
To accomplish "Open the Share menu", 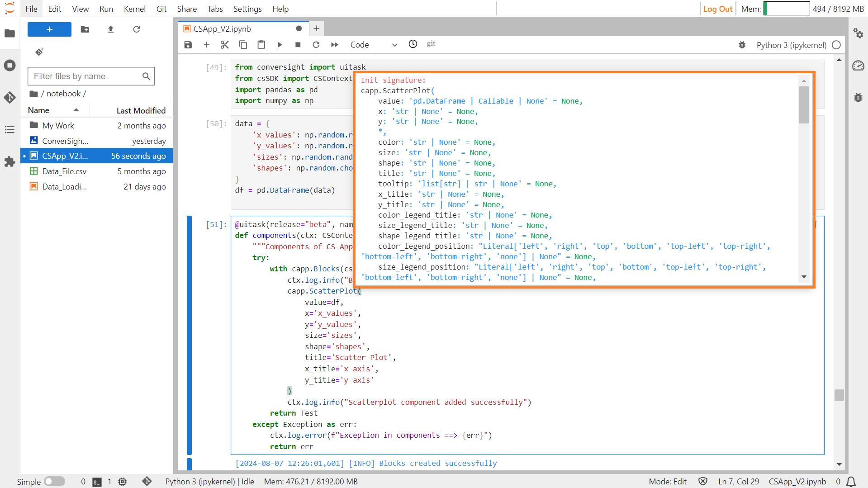I will click(x=187, y=9).
